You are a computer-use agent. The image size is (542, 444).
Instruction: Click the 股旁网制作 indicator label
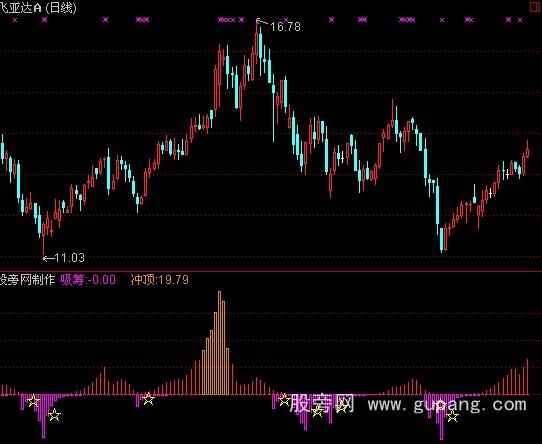28,279
